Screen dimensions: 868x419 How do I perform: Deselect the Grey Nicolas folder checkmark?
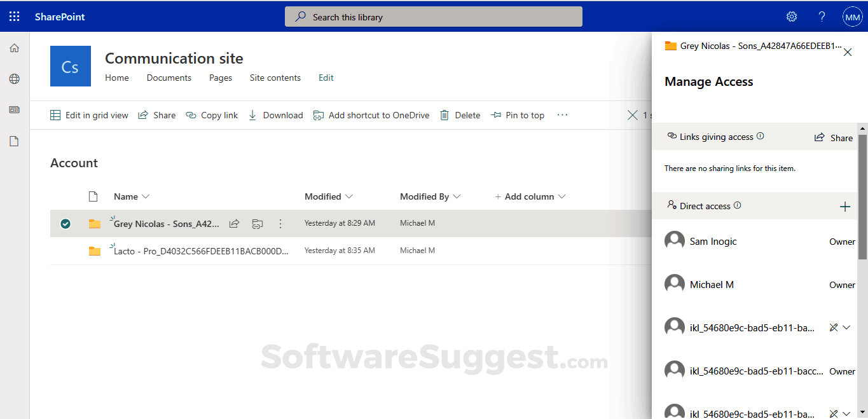click(x=65, y=223)
